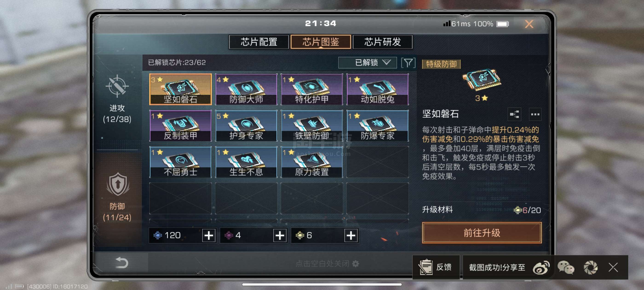The width and height of the screenshot is (644, 290).
Task: Click the back arrow icon
Action: coord(122,263)
